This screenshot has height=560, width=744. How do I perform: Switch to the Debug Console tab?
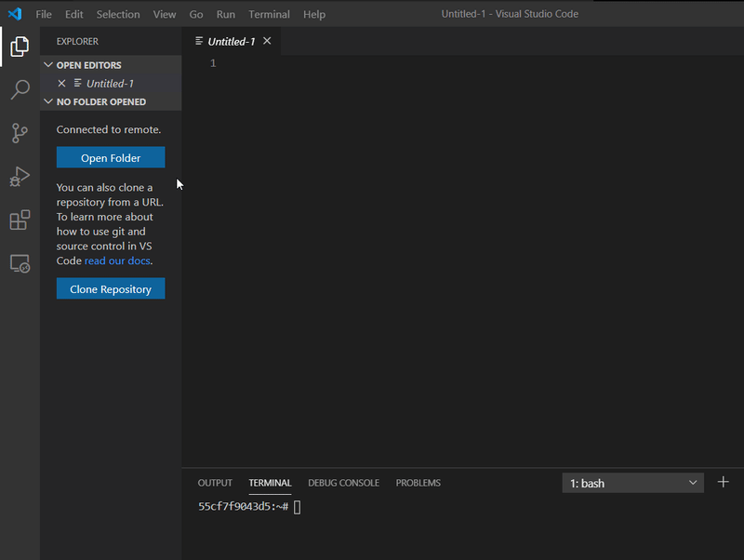[343, 483]
